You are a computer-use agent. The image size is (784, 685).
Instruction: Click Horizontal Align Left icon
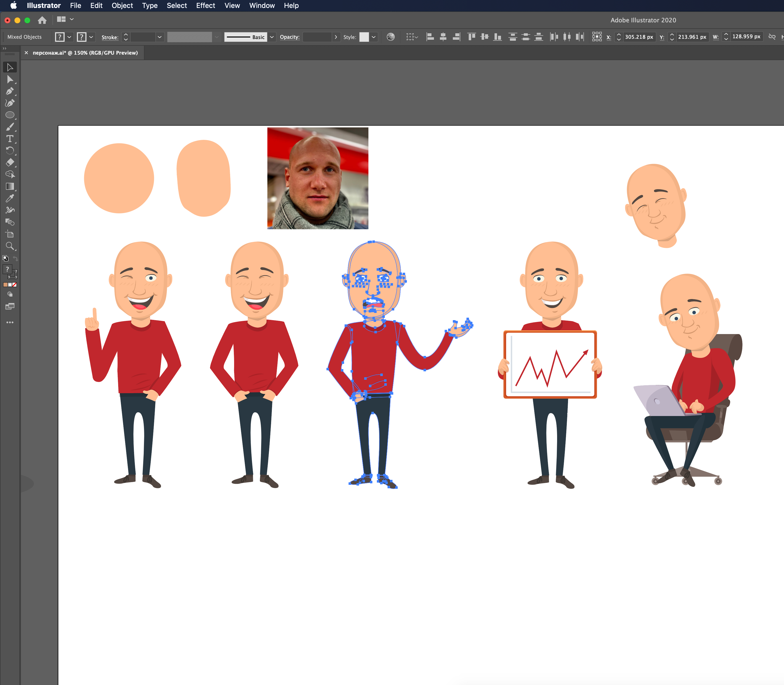pyautogui.click(x=430, y=37)
